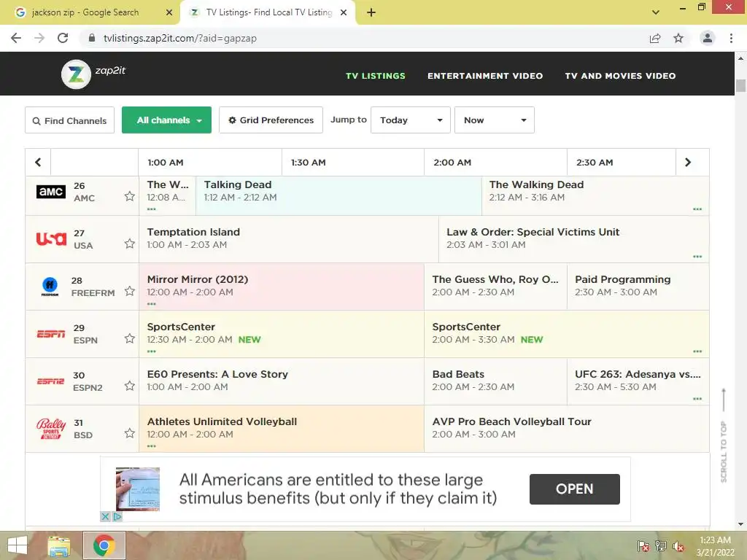Image resolution: width=747 pixels, height=560 pixels.
Task: Favorite the AMC channel star
Action: click(130, 196)
